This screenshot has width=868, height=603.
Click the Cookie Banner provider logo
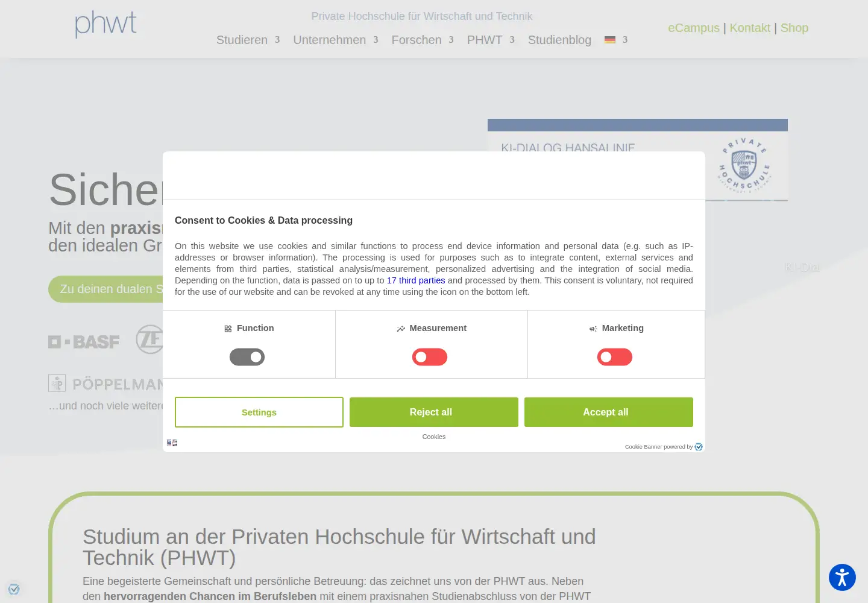[x=699, y=447]
